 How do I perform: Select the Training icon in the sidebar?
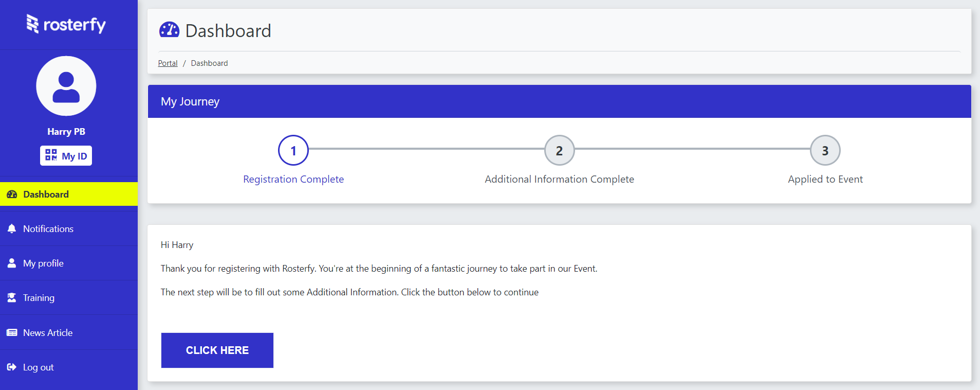point(11,297)
